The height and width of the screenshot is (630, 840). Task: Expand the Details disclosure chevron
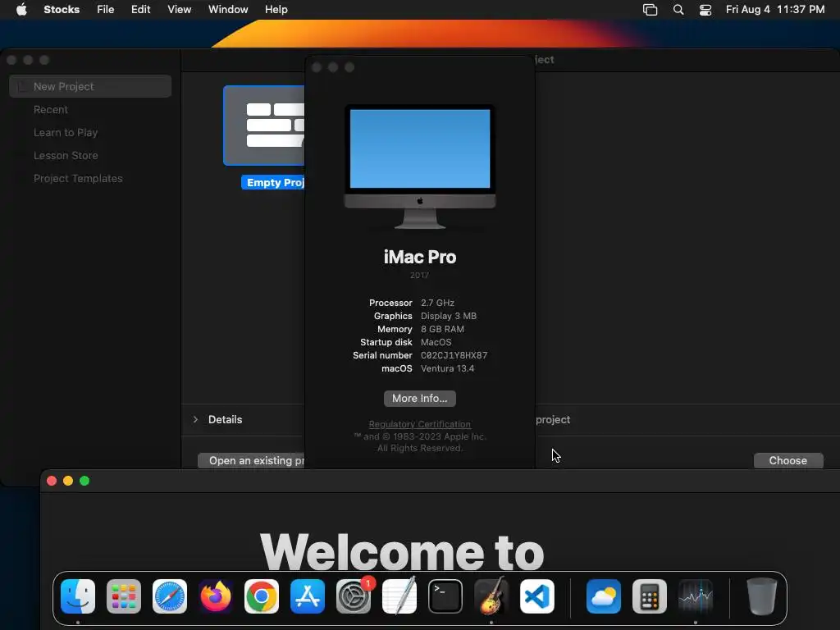(195, 419)
